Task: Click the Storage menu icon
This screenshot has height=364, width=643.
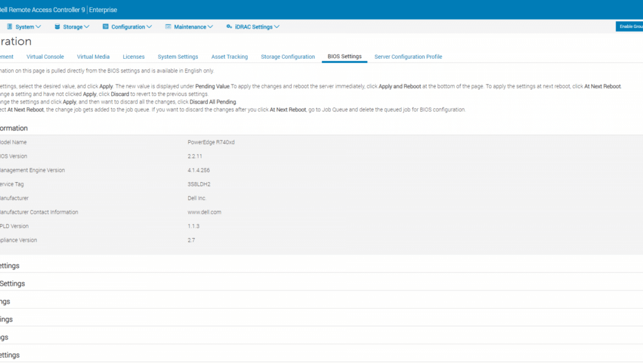Action: (57, 26)
